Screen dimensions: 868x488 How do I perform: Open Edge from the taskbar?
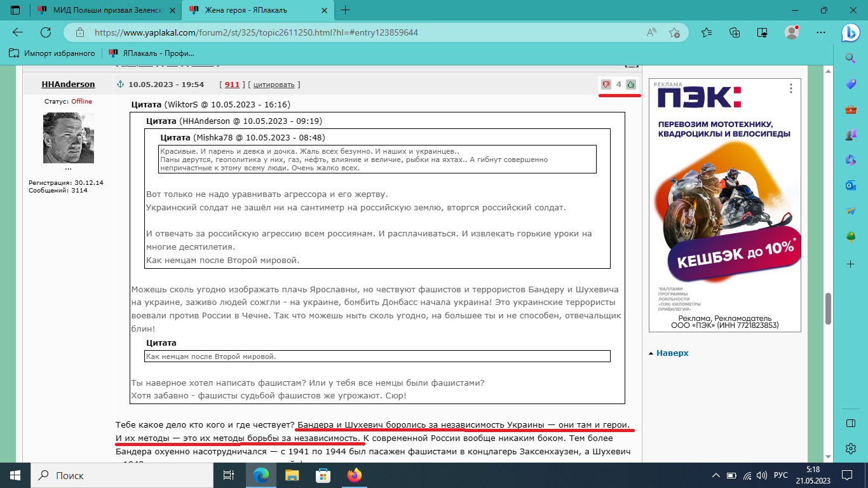(261, 475)
